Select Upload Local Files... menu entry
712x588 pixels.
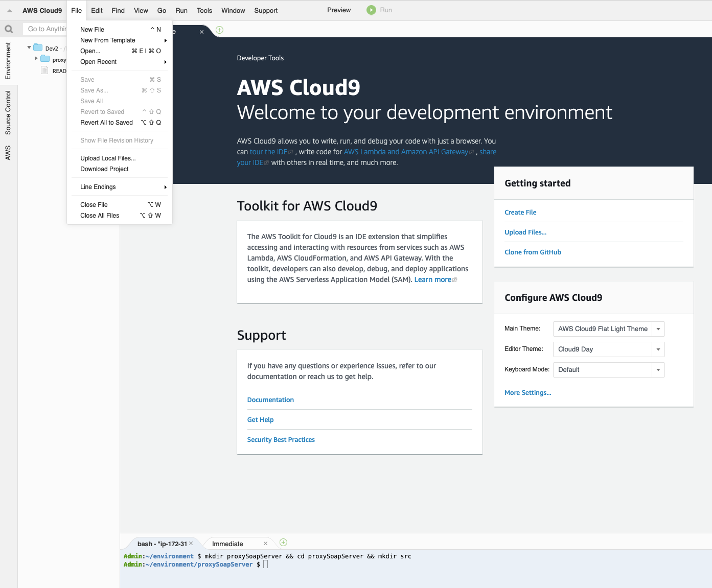tap(120, 158)
